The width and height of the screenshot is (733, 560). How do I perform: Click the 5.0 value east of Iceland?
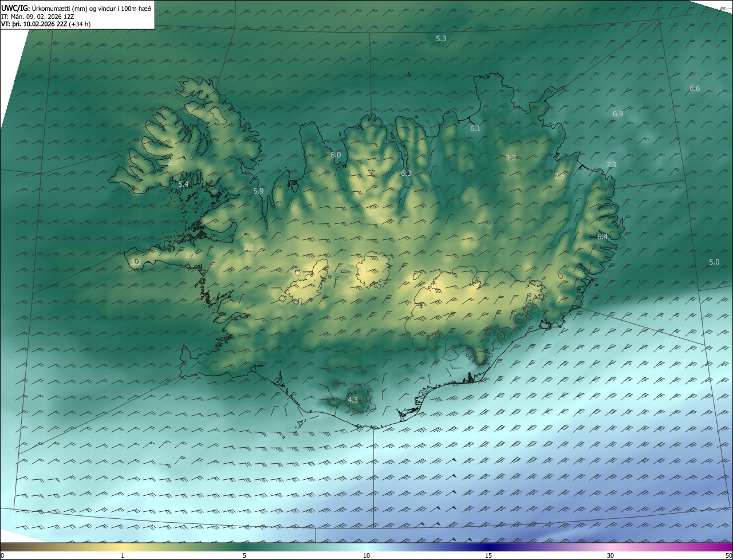coord(714,262)
